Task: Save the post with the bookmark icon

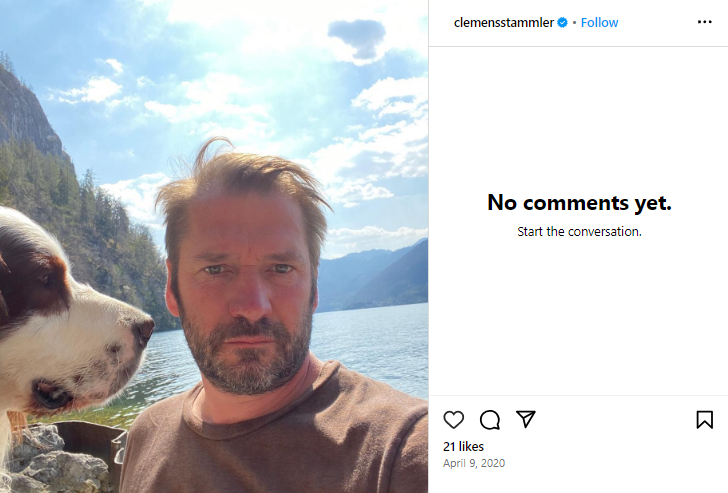Action: pyautogui.click(x=705, y=420)
